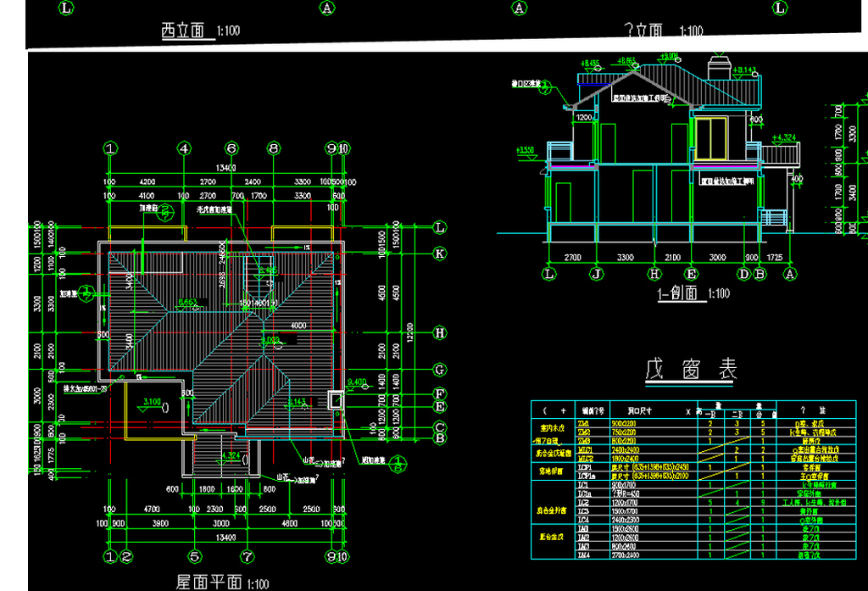Select the door-window schedule table heading
This screenshot has height=591, width=868.
691,369
